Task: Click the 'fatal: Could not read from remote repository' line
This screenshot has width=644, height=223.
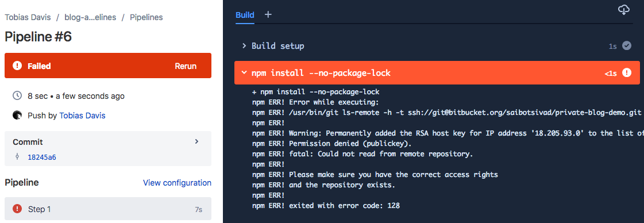Action: coord(363,154)
